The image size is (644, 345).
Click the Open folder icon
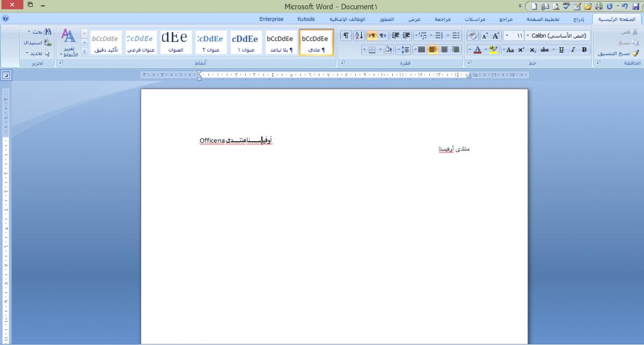coord(588,6)
